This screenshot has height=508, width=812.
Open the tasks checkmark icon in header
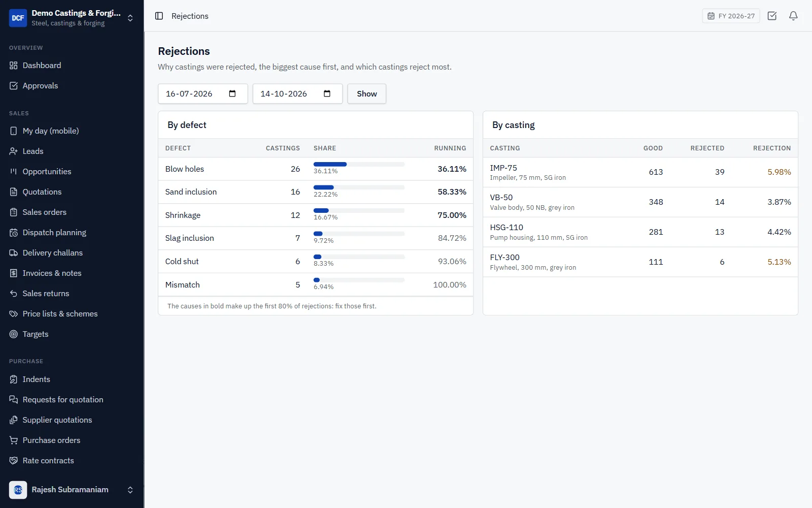(772, 16)
